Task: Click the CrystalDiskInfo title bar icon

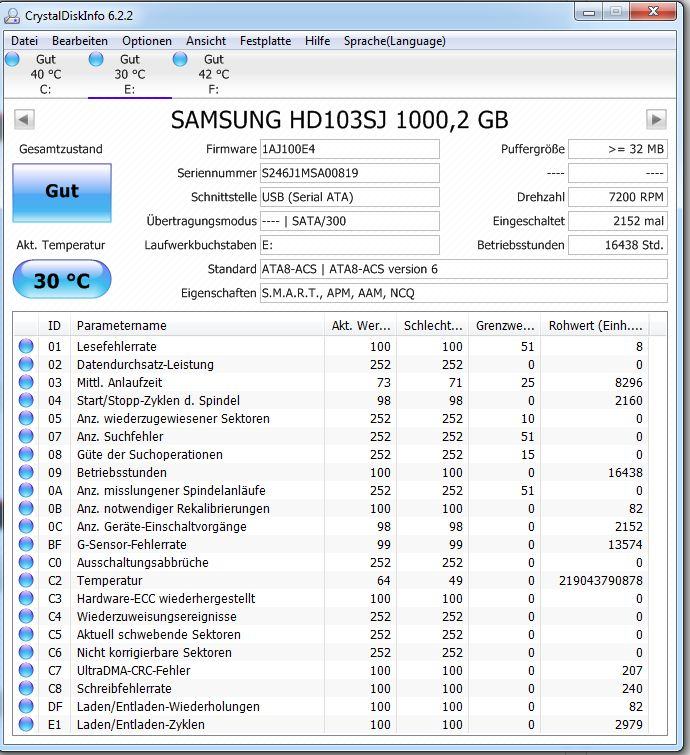Action: tap(12, 15)
